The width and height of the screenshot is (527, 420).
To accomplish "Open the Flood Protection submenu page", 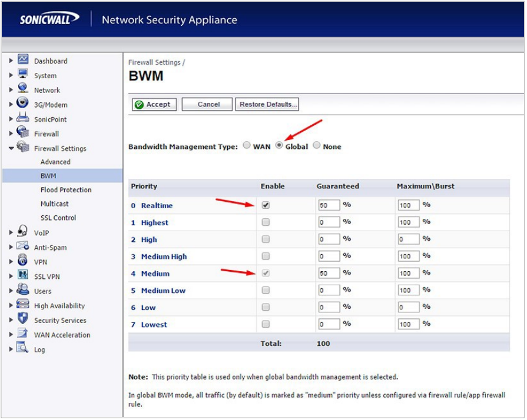I will [x=66, y=190].
